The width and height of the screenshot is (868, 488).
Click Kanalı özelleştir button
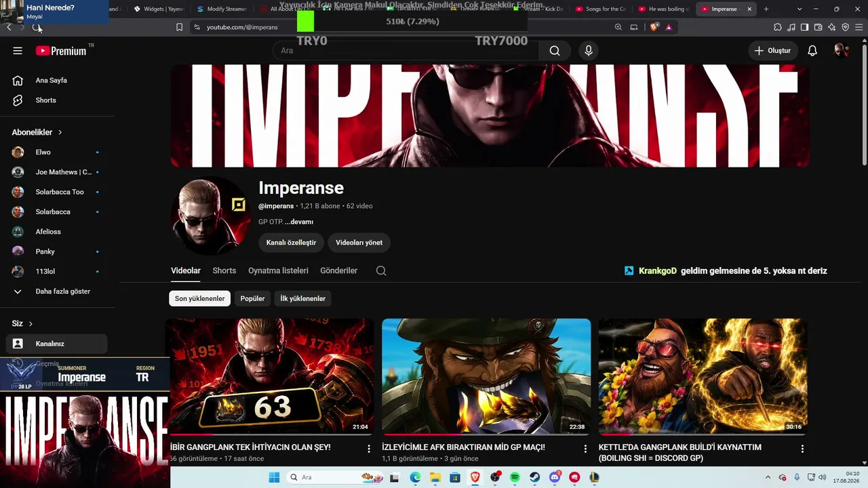(x=291, y=243)
